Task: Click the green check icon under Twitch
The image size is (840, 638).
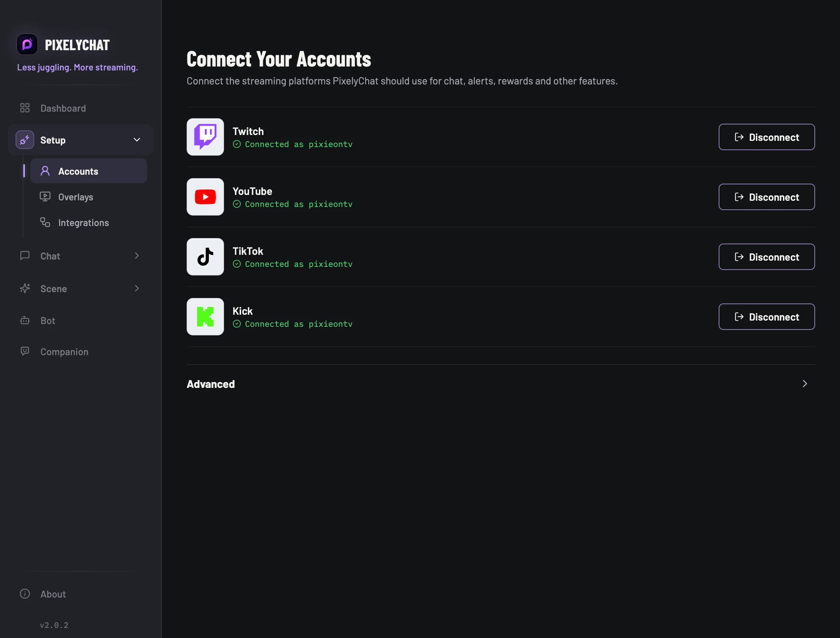Action: pos(237,144)
